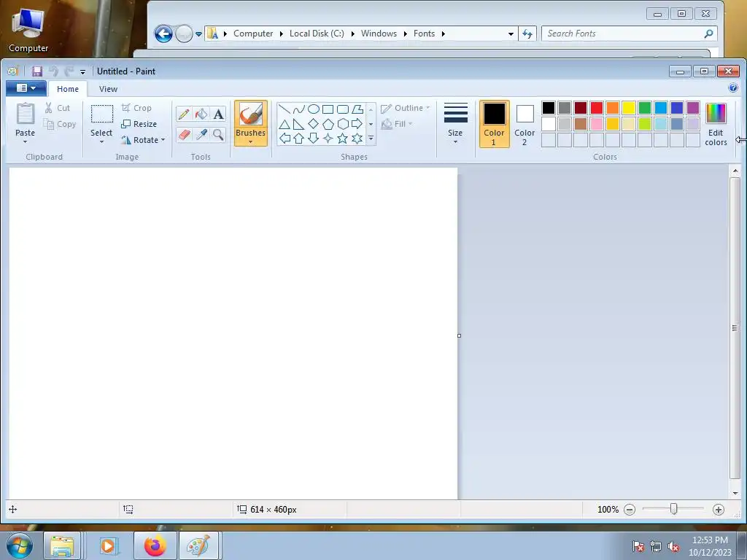Click the zoom in plus button
This screenshot has height=560, width=747.
[719, 510]
